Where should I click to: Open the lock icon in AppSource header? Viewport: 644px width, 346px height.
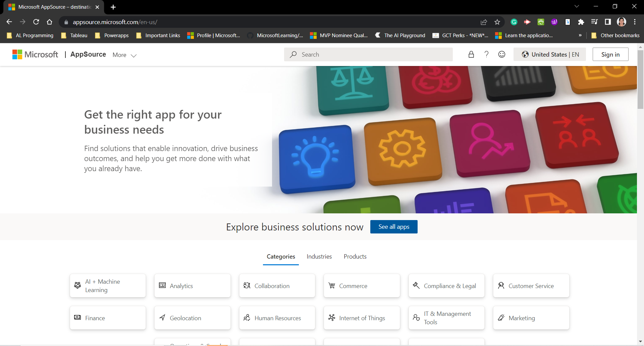(x=471, y=54)
